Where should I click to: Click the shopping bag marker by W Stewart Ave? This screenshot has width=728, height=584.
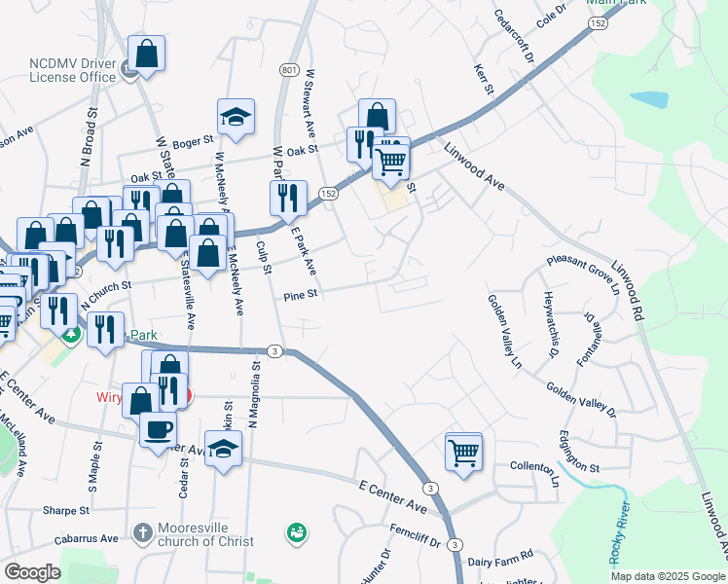(377, 118)
